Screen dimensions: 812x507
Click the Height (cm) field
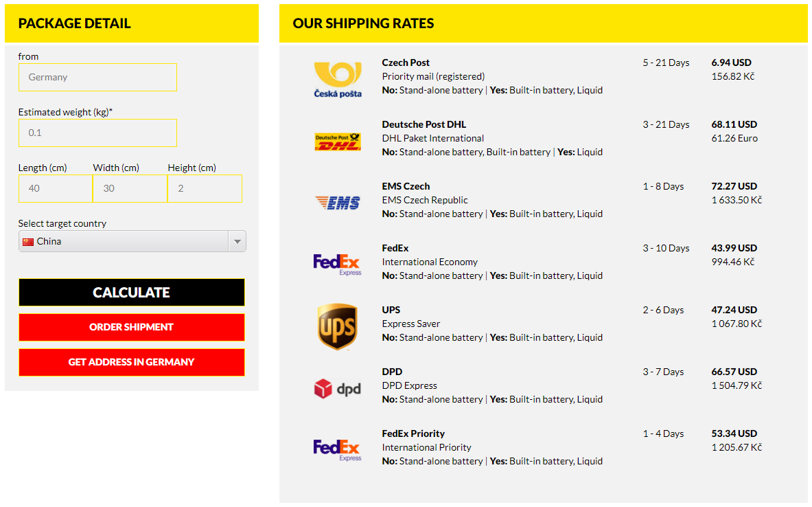[x=205, y=188]
